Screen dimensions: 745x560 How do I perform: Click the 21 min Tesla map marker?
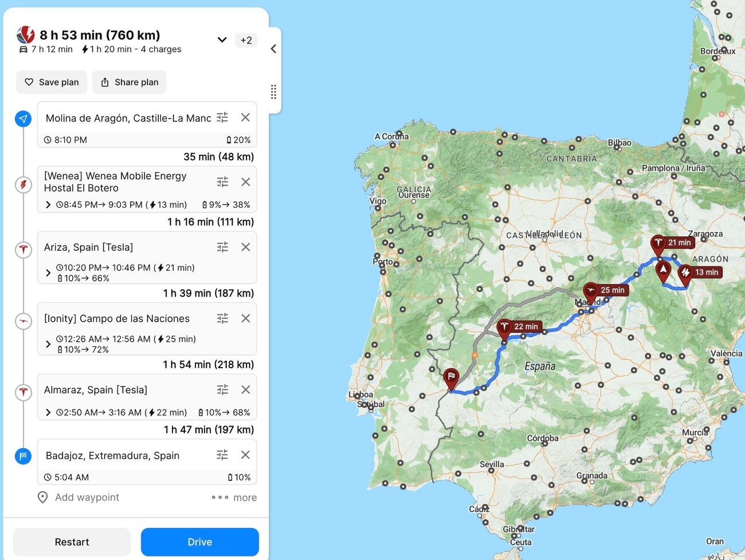pyautogui.click(x=658, y=244)
